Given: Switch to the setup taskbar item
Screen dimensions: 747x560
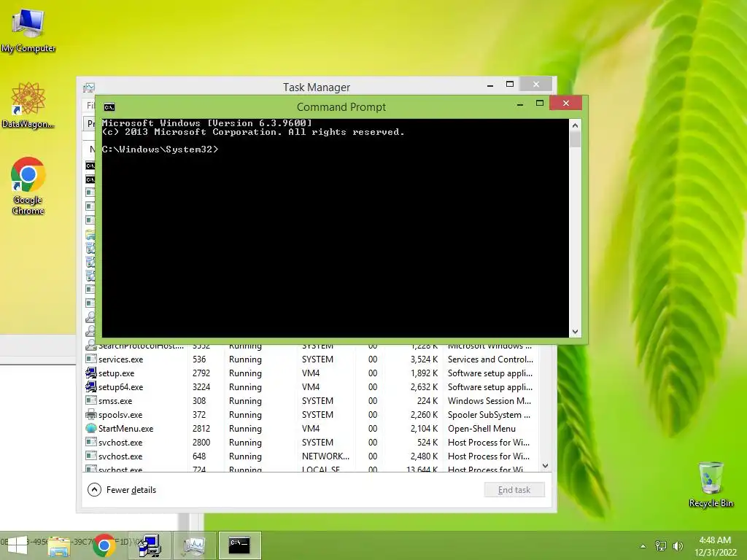Looking at the screenshot, I should pos(150,545).
